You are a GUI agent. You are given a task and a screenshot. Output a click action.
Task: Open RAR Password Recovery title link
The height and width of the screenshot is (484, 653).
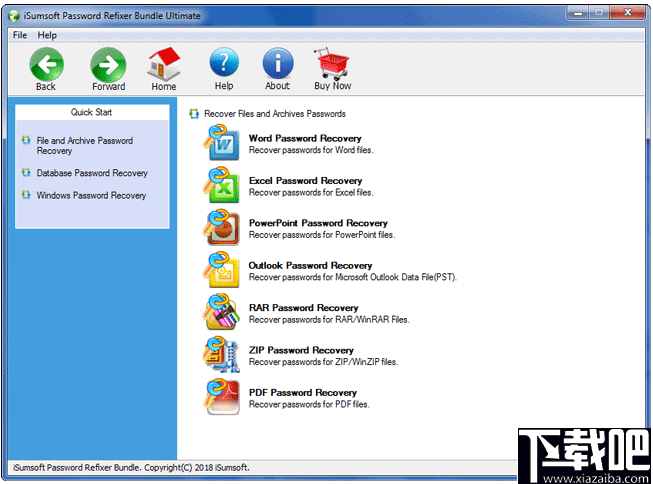point(304,308)
